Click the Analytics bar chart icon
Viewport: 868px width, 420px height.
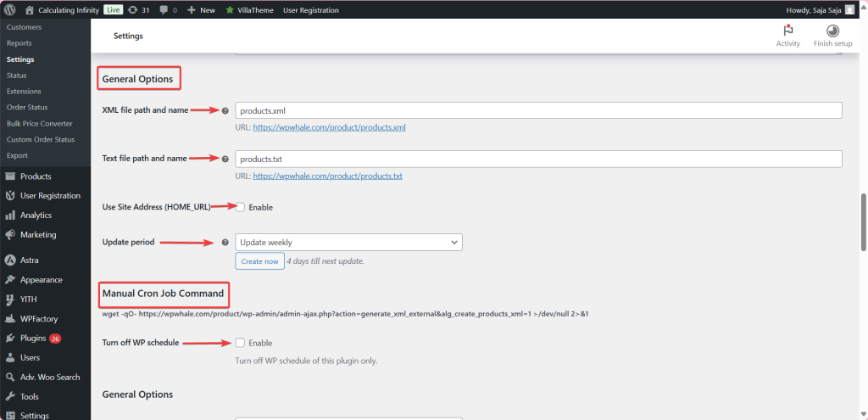(x=10, y=215)
